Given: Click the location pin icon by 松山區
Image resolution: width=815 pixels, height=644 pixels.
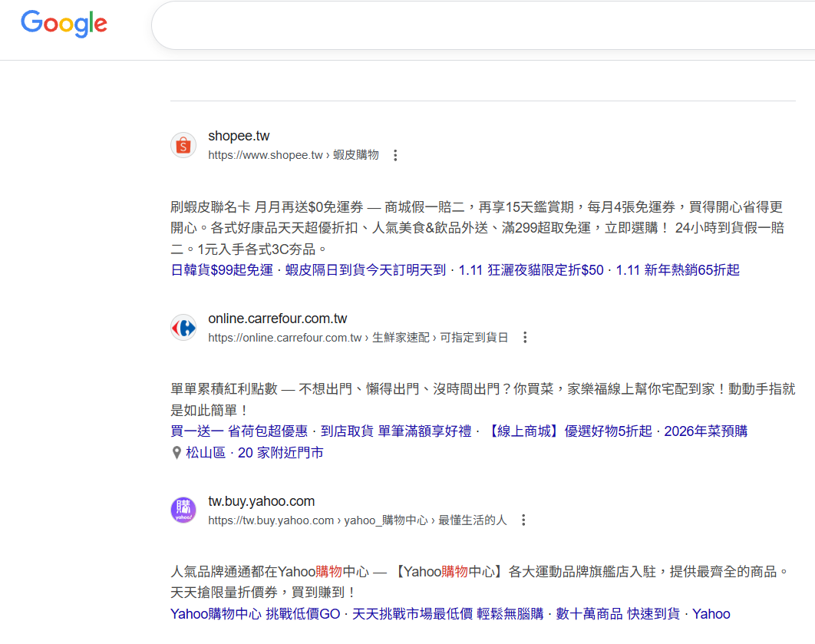Looking at the screenshot, I should (x=177, y=453).
